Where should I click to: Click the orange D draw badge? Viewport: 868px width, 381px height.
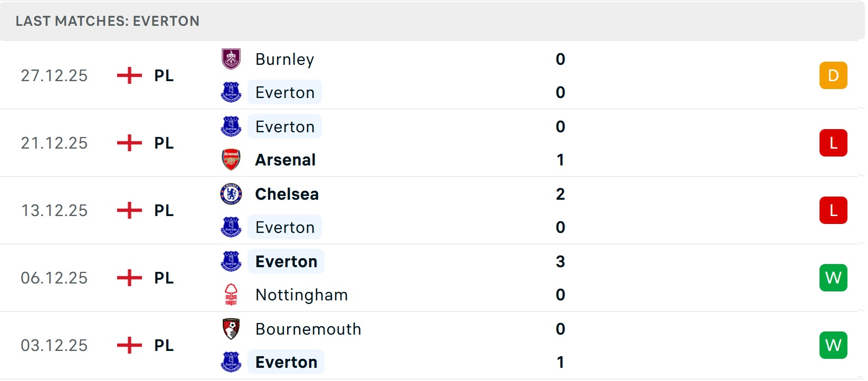point(833,75)
